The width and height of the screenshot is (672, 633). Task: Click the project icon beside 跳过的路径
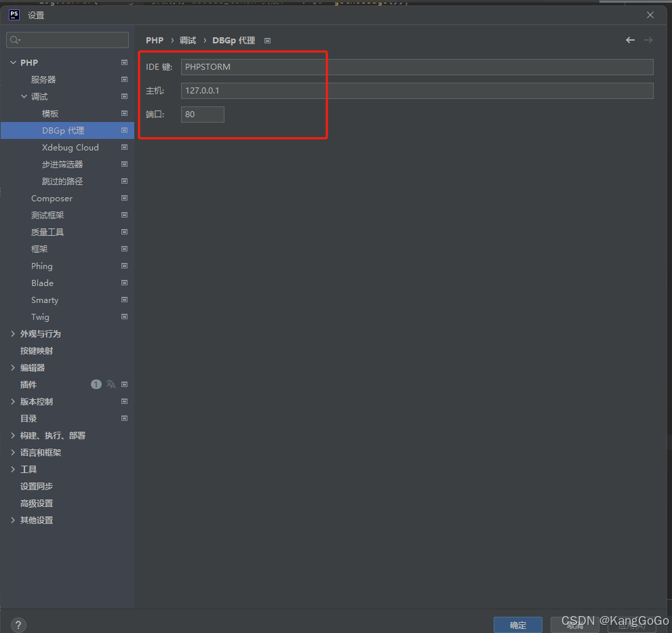[x=124, y=181]
